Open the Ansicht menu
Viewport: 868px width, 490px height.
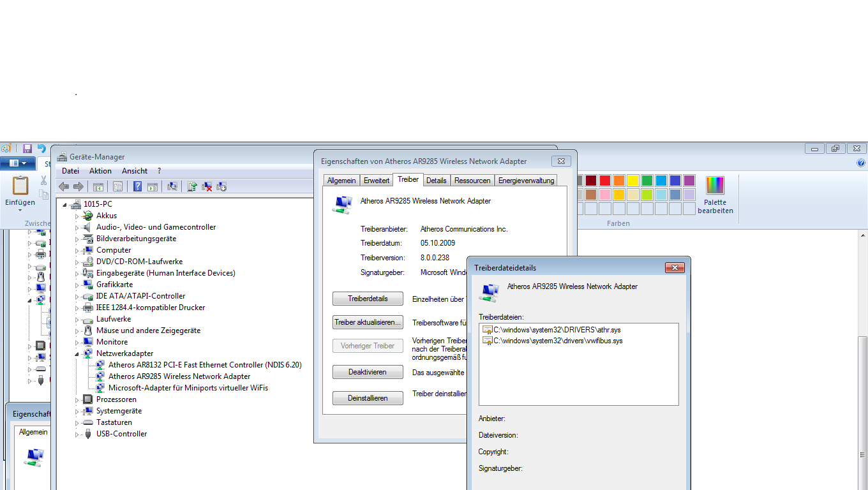coord(135,171)
